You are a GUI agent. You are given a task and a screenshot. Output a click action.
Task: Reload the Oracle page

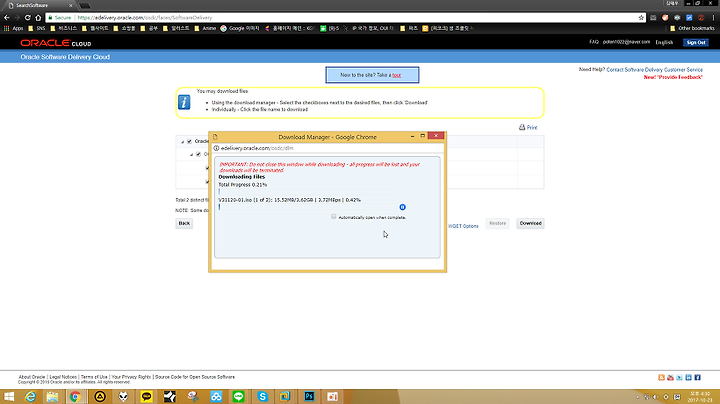pyautogui.click(x=28, y=18)
